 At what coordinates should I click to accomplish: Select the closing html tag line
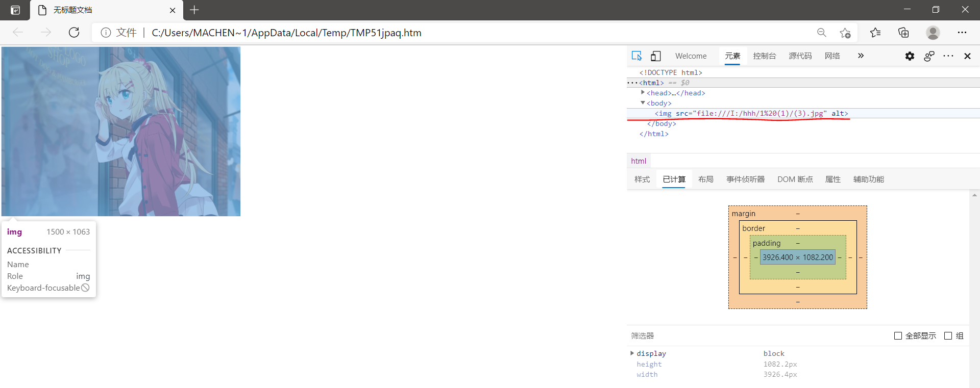pyautogui.click(x=654, y=134)
